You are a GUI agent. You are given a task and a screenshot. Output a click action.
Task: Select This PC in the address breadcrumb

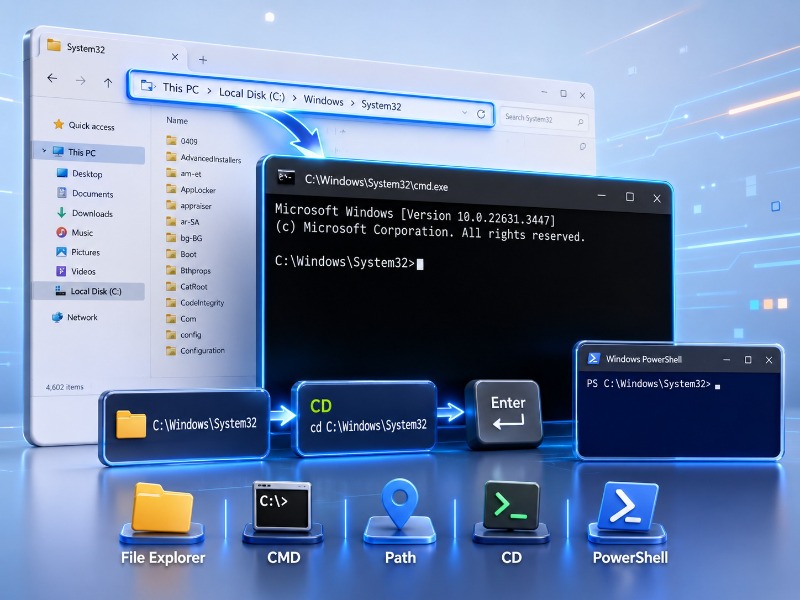(181, 89)
